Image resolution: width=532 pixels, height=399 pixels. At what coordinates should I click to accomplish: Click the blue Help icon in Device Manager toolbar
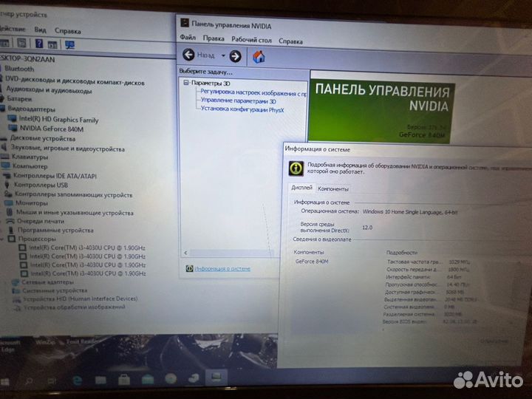pos(39,43)
